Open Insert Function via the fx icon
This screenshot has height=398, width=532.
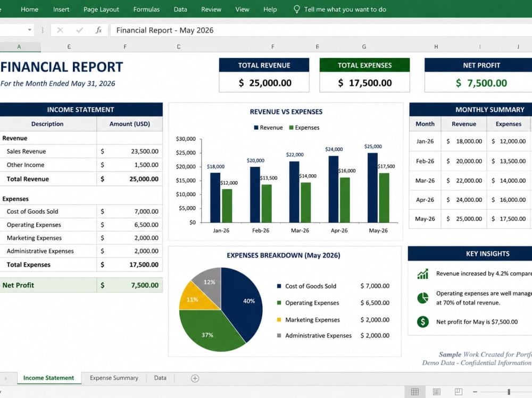98,30
